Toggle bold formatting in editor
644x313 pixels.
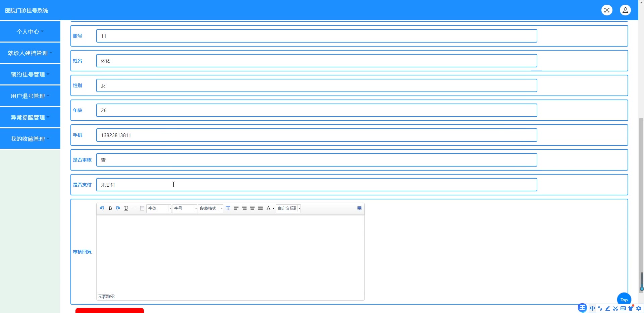[x=110, y=208]
